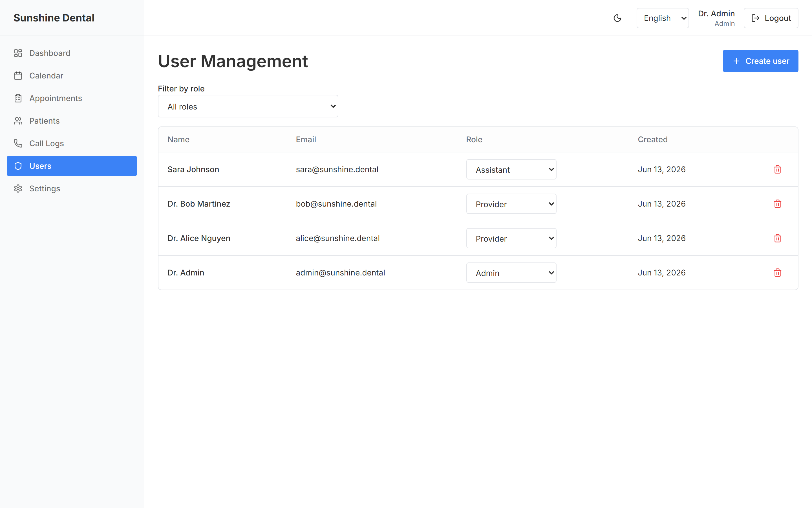Click the Users shield icon
This screenshot has width=812, height=508.
[18, 166]
